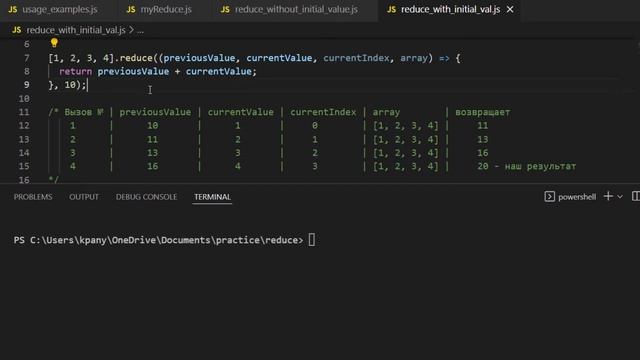Click the powershell terminal icon
Image resolution: width=640 pixels, height=360 pixels.
(x=549, y=197)
